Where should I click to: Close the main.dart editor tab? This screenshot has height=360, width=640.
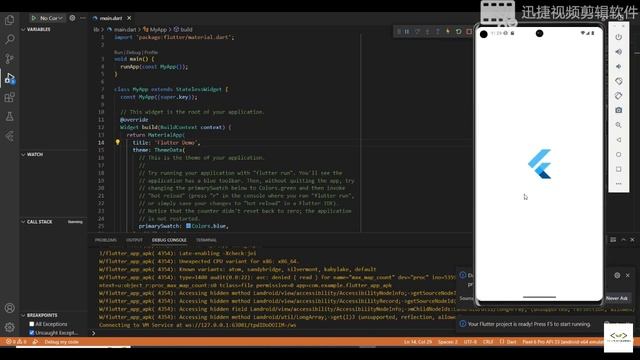[129, 18]
